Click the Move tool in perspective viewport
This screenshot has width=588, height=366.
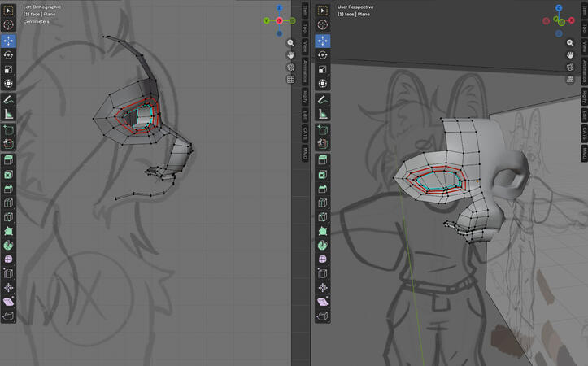(323, 41)
